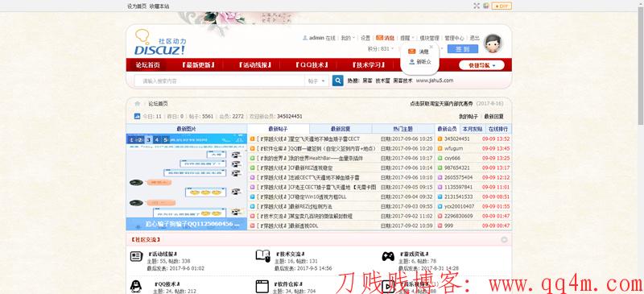Viewport: 644px width, 294px height.
Task: Click the 新听众 person icon in the popup
Action: tap(412, 62)
